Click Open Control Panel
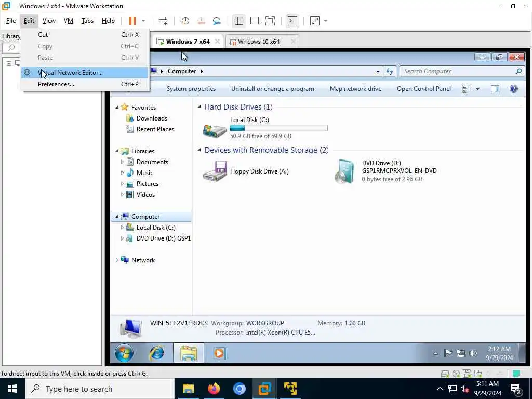The height and width of the screenshot is (399, 532). (424, 89)
